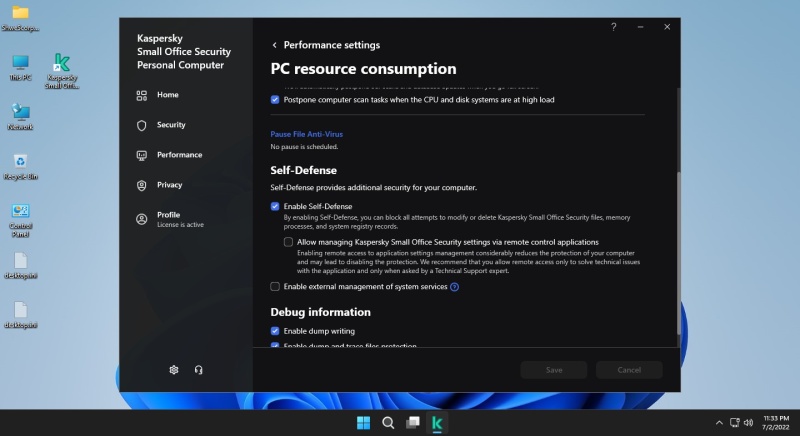
Task: Click volume tray icon
Action: [x=748, y=423]
